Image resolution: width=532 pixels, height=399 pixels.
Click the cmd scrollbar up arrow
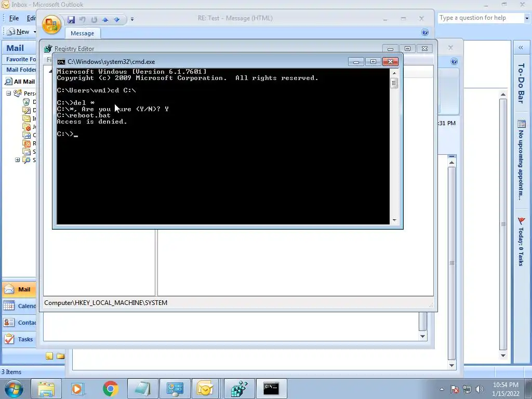click(x=394, y=73)
